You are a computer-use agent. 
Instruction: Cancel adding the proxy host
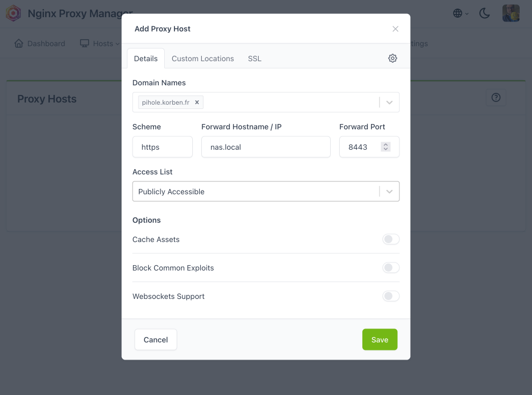(156, 340)
